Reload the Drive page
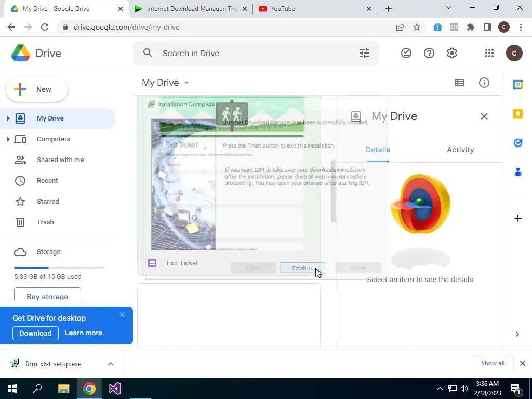Image resolution: width=532 pixels, height=399 pixels. pyautogui.click(x=45, y=27)
